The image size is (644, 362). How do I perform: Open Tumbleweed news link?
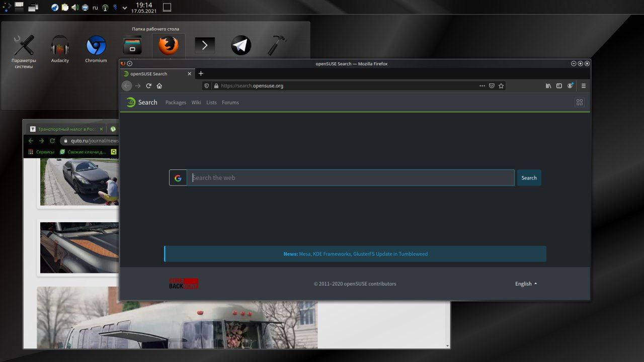point(363,254)
